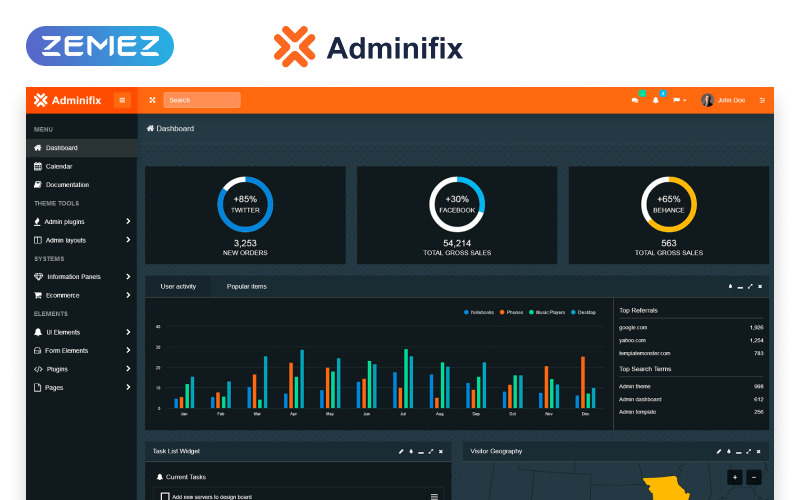Image resolution: width=800 pixels, height=500 pixels.
Task: Open Calendar from the sidebar menu
Action: click(x=58, y=166)
